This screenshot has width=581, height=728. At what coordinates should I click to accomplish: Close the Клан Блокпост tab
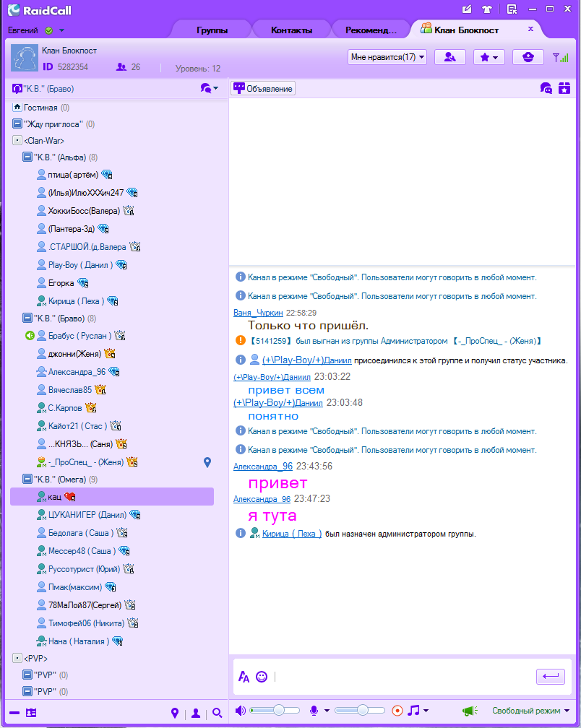point(531,29)
